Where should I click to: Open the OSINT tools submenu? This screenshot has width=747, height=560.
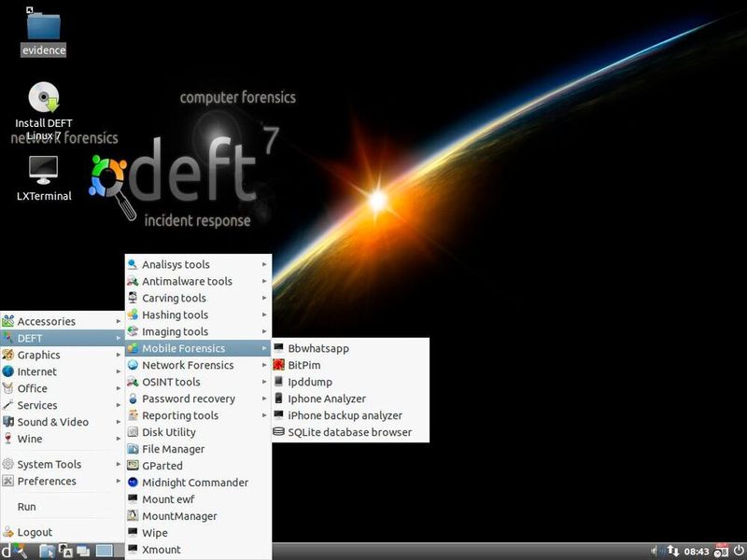pyautogui.click(x=198, y=382)
